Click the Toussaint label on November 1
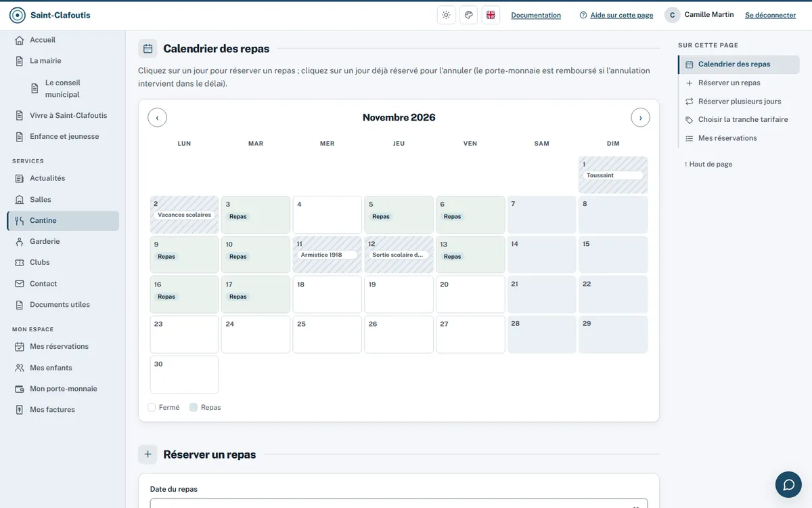The height and width of the screenshot is (508, 812). coord(613,175)
